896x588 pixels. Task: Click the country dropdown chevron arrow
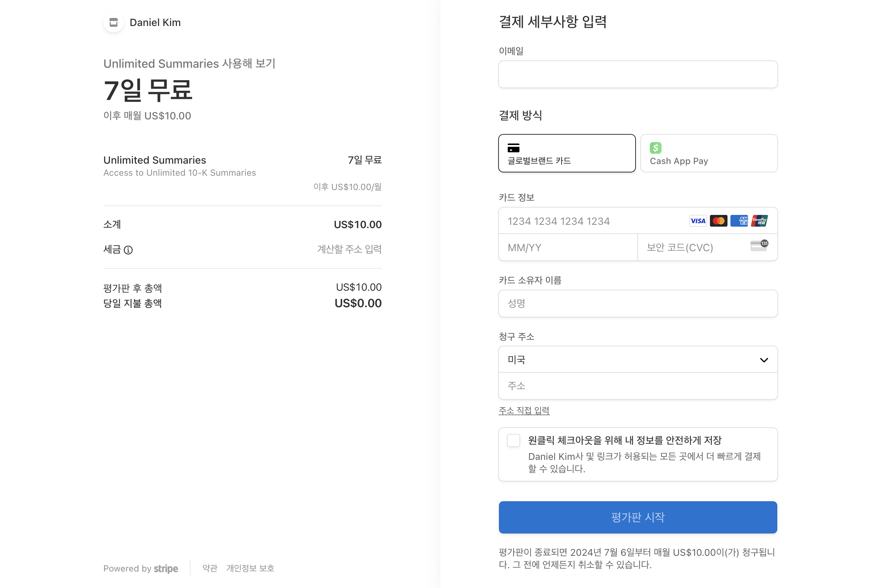(764, 360)
